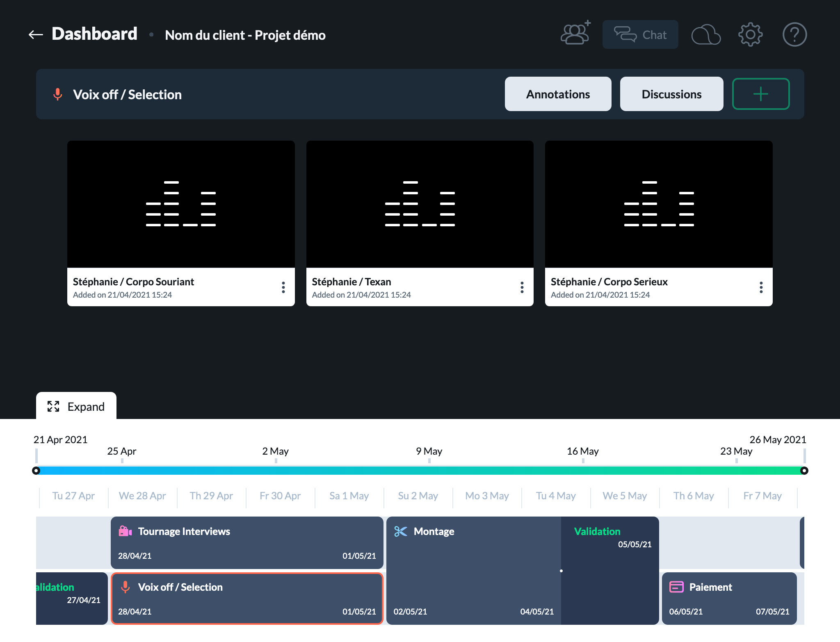The height and width of the screenshot is (642, 840).
Task: Click the microphone icon beside Voix off / Selection header
Action: (58, 94)
